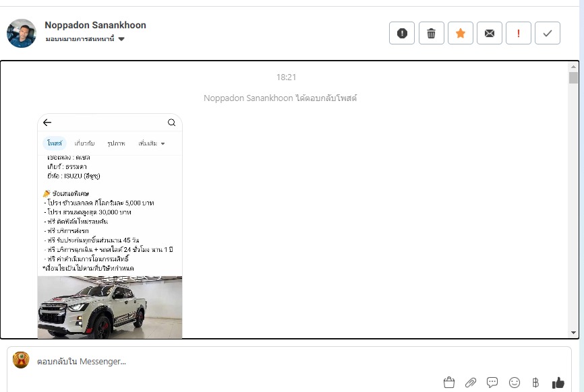Attach a file with the paperclip icon
The width and height of the screenshot is (584, 392).
471,383
